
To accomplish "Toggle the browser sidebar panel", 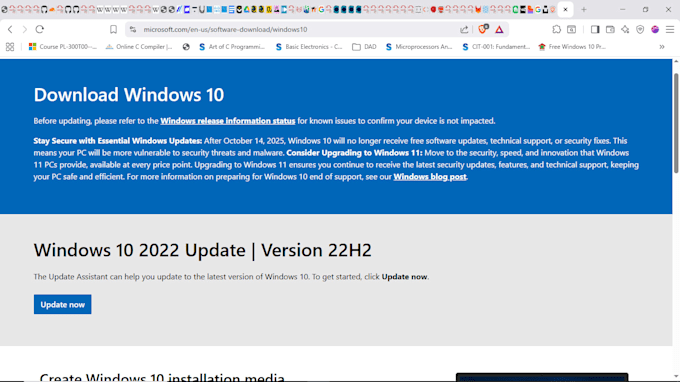I will (x=595, y=29).
